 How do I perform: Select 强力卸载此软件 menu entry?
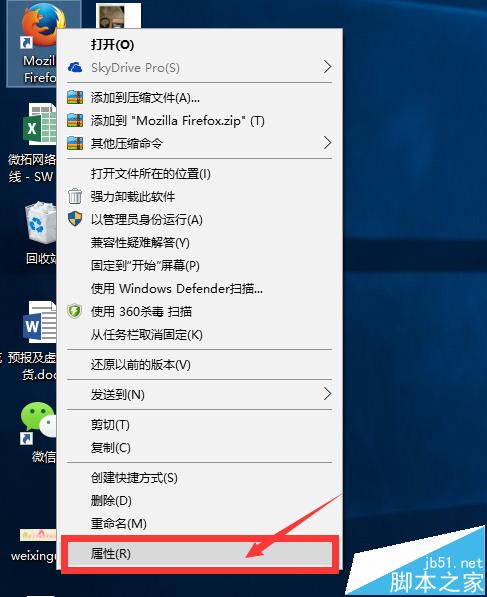[x=200, y=197]
